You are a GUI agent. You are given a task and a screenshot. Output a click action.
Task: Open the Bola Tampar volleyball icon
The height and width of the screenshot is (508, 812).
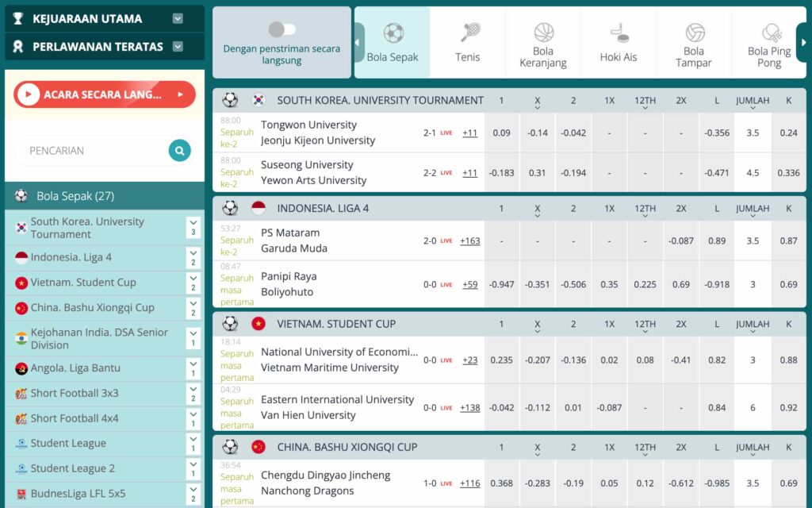(695, 33)
